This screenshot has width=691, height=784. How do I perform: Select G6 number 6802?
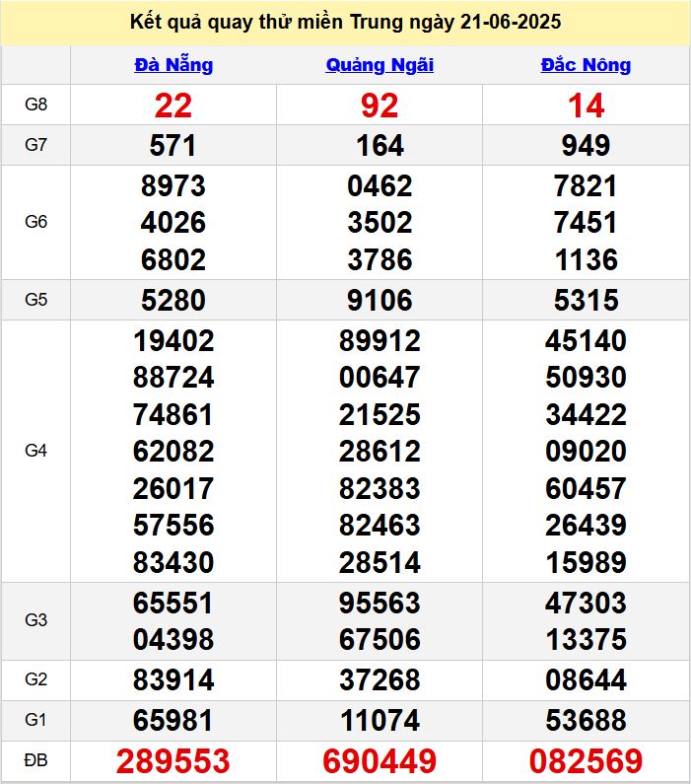point(173,260)
